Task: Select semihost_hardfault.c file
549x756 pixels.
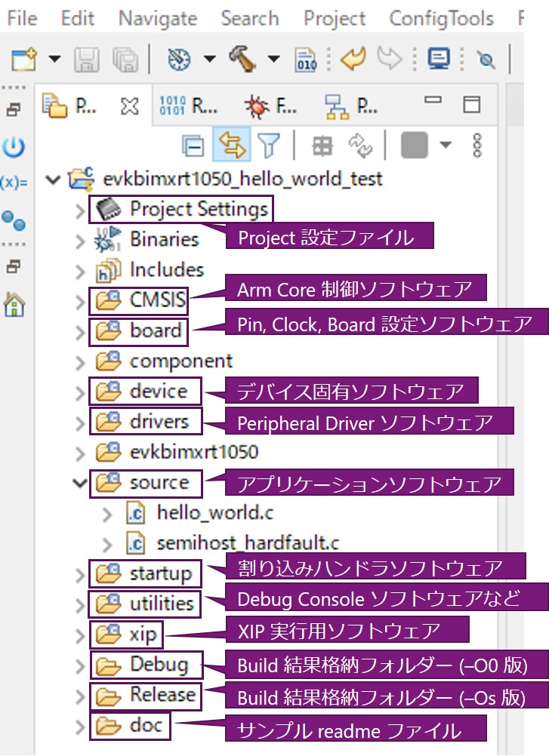Action: tap(233, 543)
